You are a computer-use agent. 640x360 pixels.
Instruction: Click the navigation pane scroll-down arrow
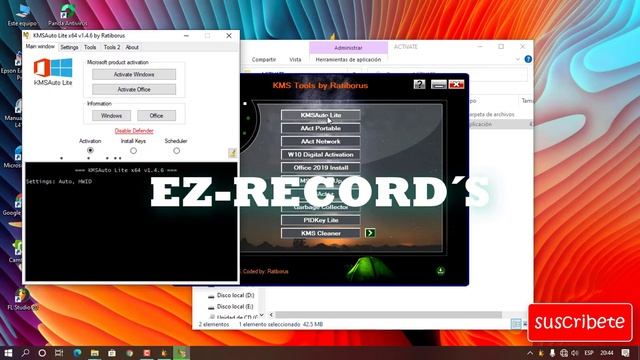pyautogui.click(x=262, y=315)
